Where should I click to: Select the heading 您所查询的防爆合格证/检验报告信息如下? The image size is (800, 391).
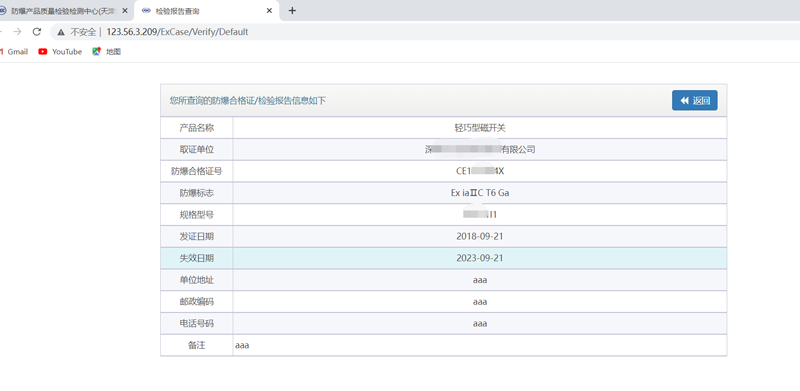[x=247, y=101]
